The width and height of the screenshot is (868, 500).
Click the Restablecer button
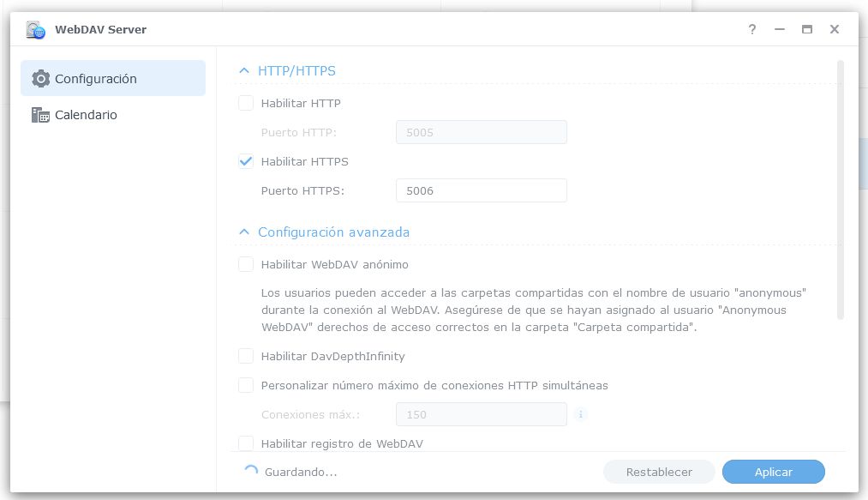click(x=659, y=472)
